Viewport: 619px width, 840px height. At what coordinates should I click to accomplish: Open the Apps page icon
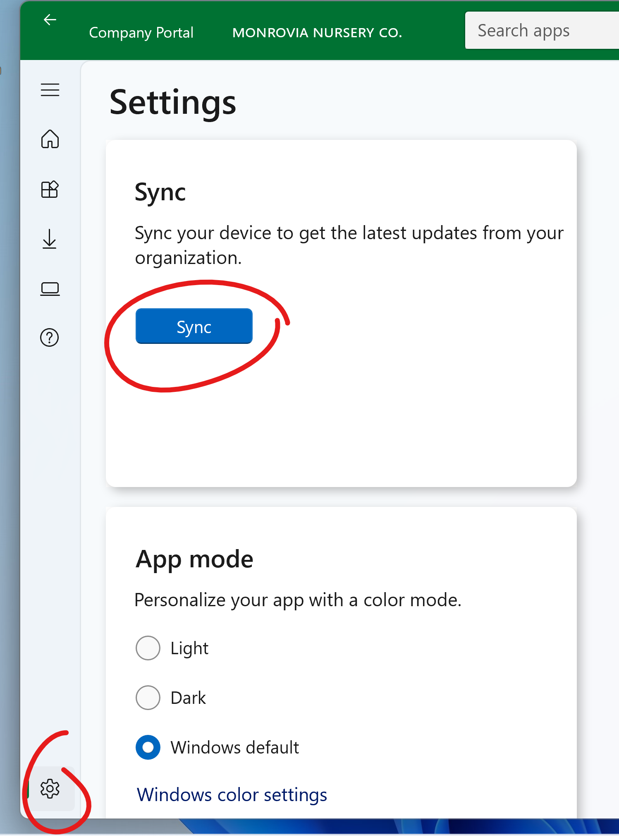tap(50, 189)
